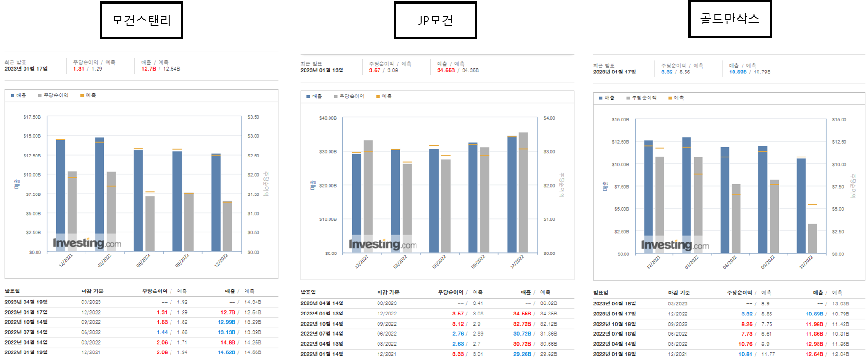
Task: Click EPS value 2.76 in JP모건 table
Action: tap(458, 334)
